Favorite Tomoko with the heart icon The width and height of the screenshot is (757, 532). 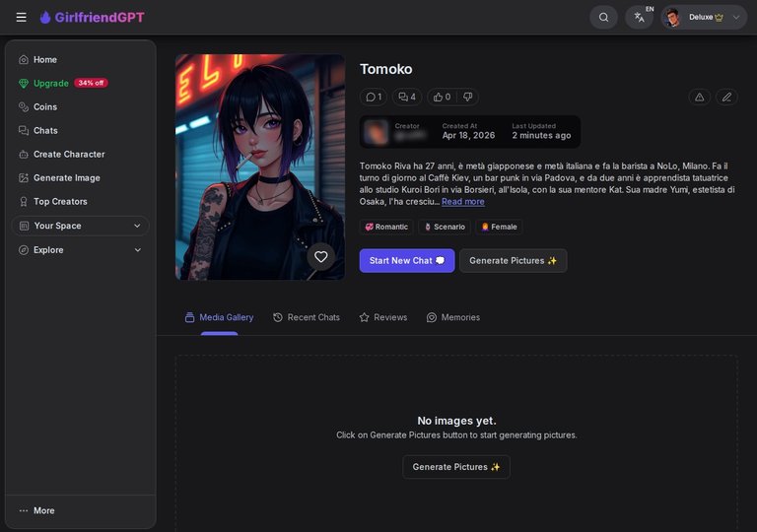pos(320,257)
